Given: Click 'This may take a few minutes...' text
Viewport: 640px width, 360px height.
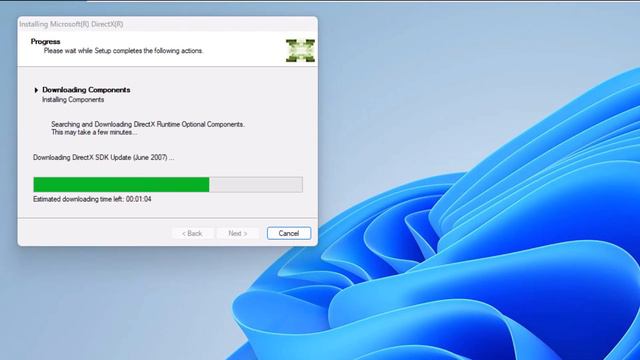Looking at the screenshot, I should [94, 132].
